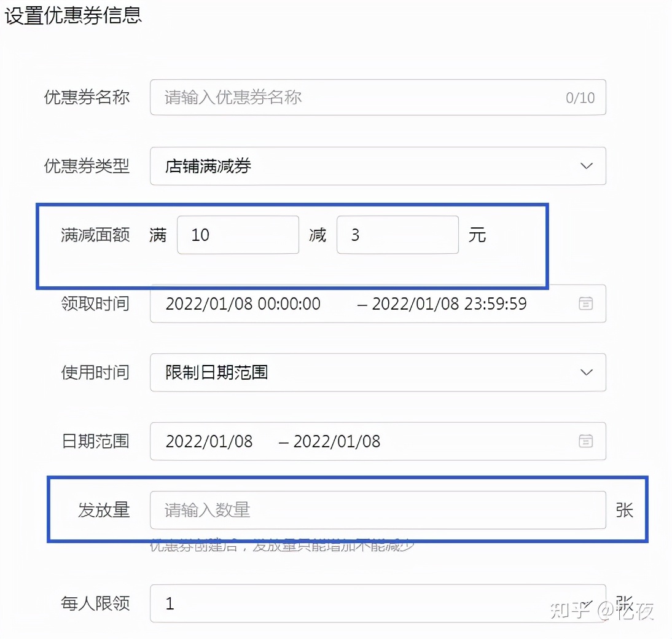
Task: Click the 优惠券类型 label
Action: (x=87, y=166)
